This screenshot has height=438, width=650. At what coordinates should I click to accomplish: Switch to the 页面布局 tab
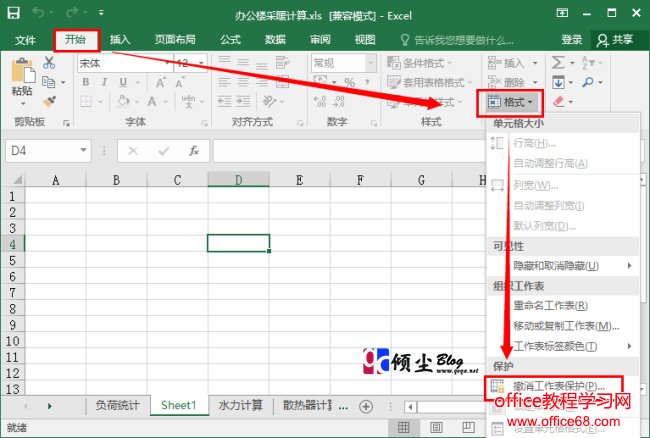tap(175, 40)
